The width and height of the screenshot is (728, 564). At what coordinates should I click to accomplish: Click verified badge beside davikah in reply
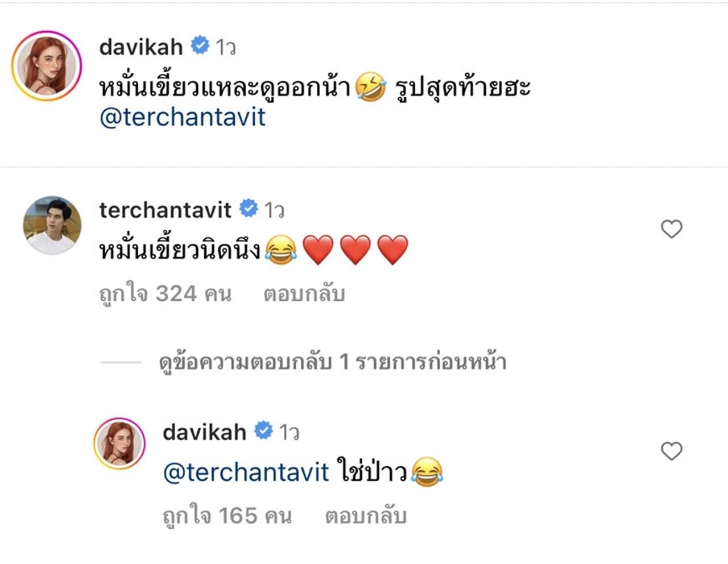263,431
